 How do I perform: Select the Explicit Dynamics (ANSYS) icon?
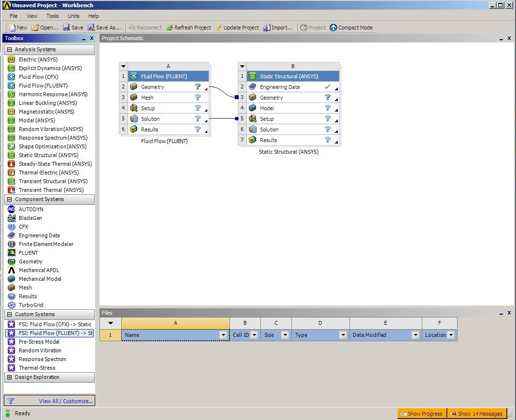point(12,68)
